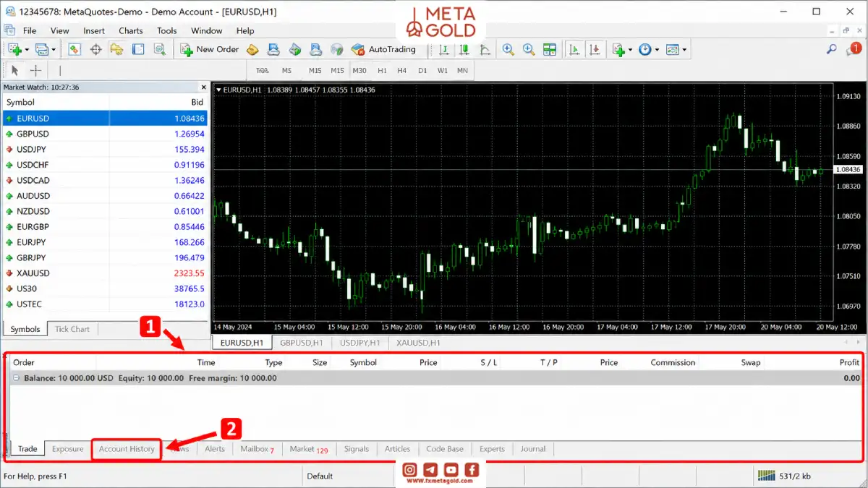The image size is (868, 488).
Task: Switch chart to Bar Chart icon
Action: pos(444,49)
